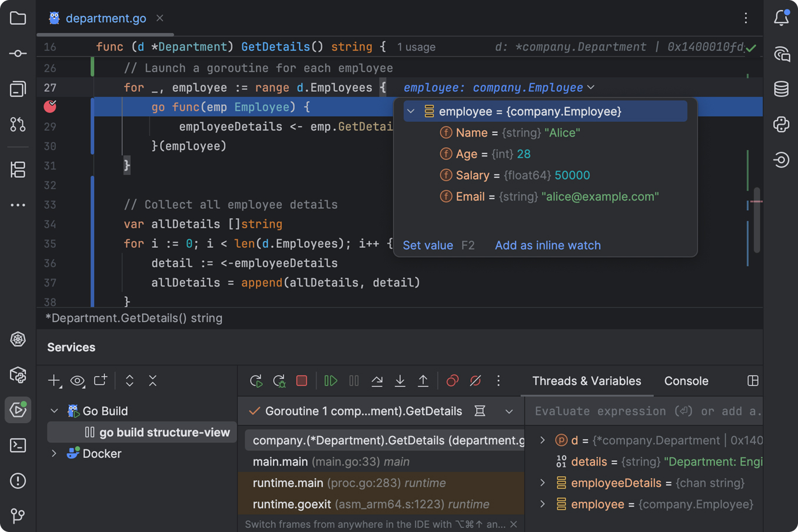Open View Breakpoints icon
The width and height of the screenshot is (798, 532).
[452, 381]
